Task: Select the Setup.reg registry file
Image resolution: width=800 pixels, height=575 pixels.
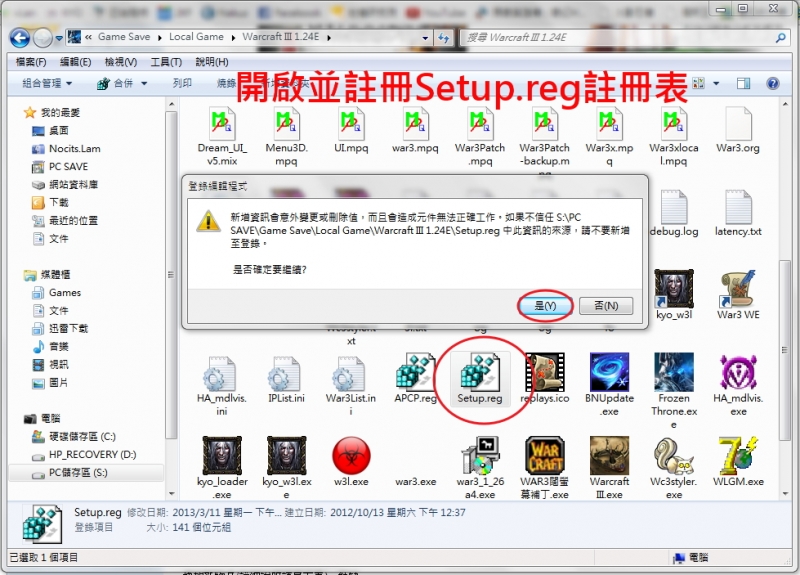Action: (x=480, y=379)
